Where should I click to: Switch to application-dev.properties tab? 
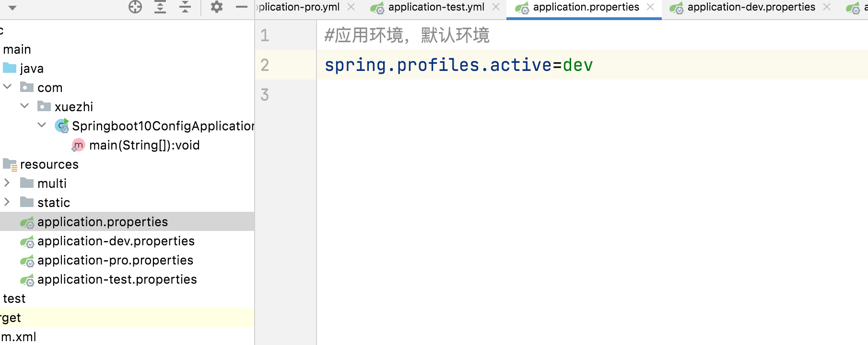[x=751, y=7]
